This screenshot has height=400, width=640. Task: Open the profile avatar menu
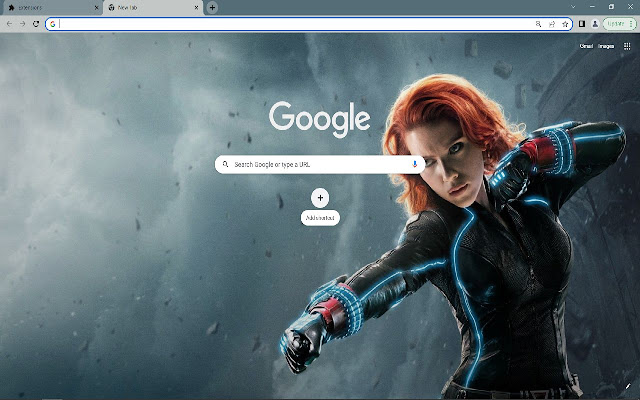(x=595, y=24)
